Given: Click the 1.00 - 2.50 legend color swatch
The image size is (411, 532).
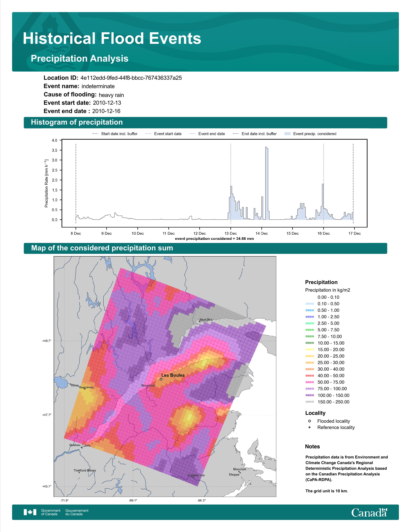Looking at the screenshot, I should point(310,317).
